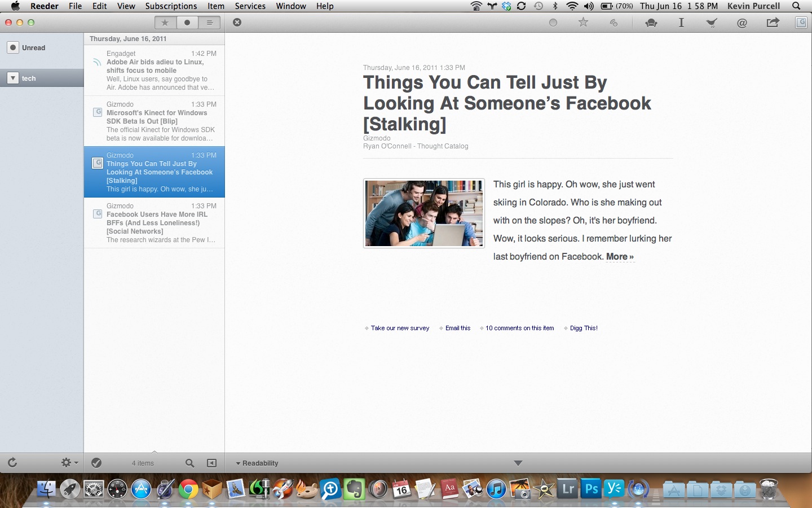The height and width of the screenshot is (508, 812).
Task: Open the Trash in the Dock
Action: coord(769,489)
